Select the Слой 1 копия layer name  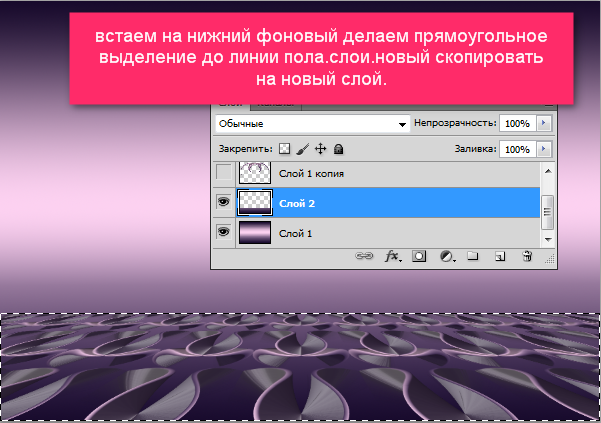pyautogui.click(x=311, y=174)
